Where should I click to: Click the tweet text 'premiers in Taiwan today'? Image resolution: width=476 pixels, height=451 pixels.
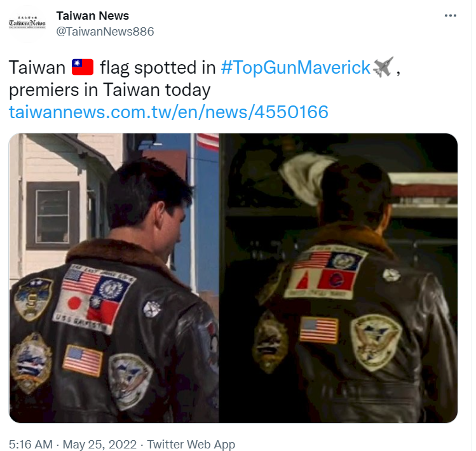click(x=109, y=90)
